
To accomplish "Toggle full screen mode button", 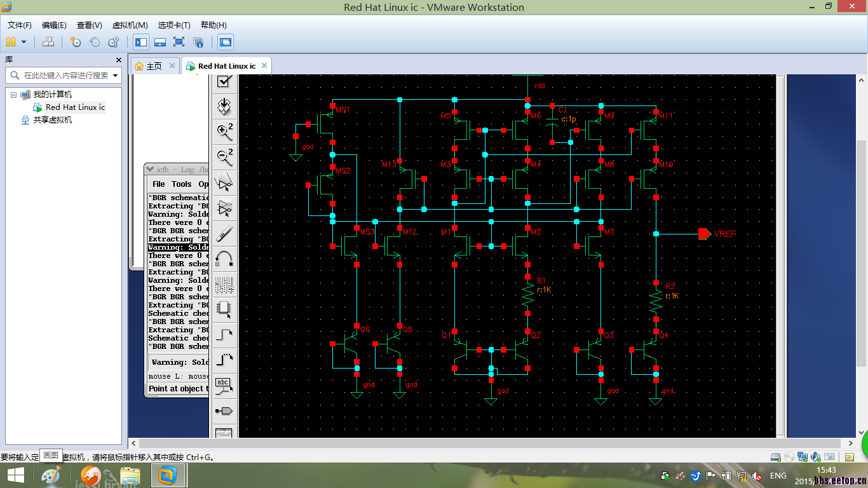I will 179,42.
